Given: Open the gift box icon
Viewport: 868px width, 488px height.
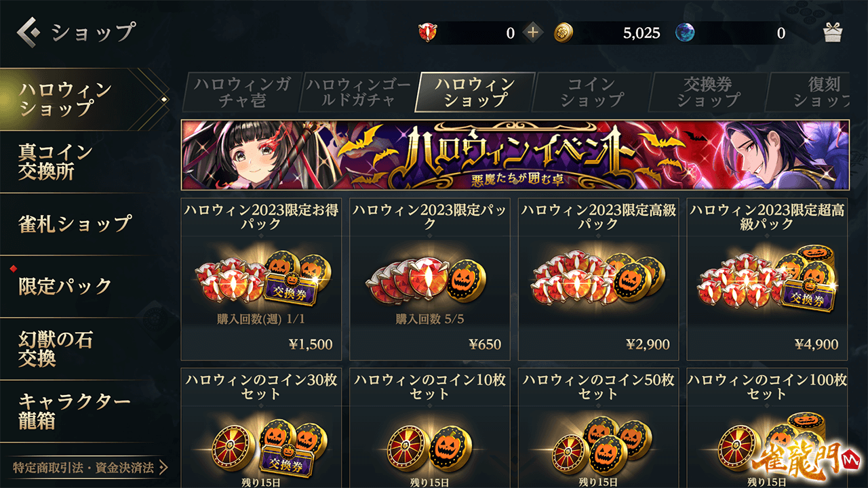Looking at the screenshot, I should click(x=832, y=33).
